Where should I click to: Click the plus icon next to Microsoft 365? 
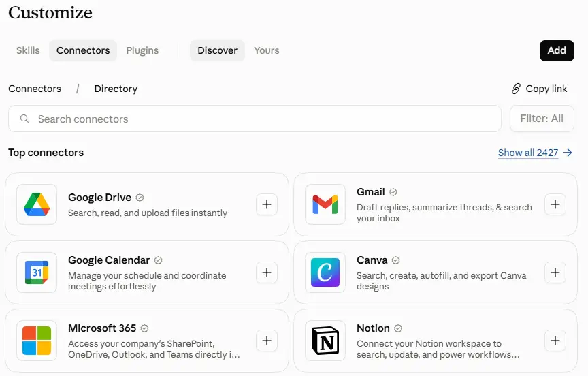tap(267, 341)
